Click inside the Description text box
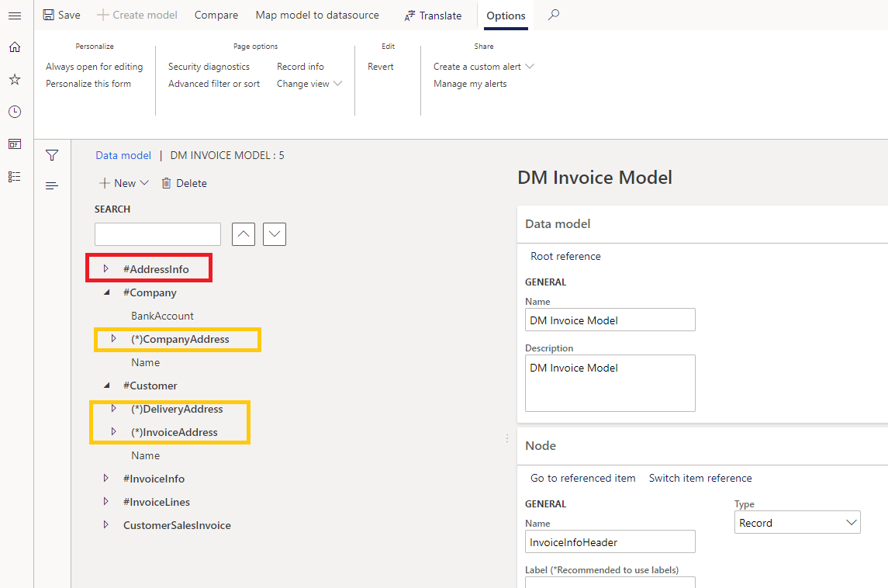888x588 pixels. click(x=610, y=382)
